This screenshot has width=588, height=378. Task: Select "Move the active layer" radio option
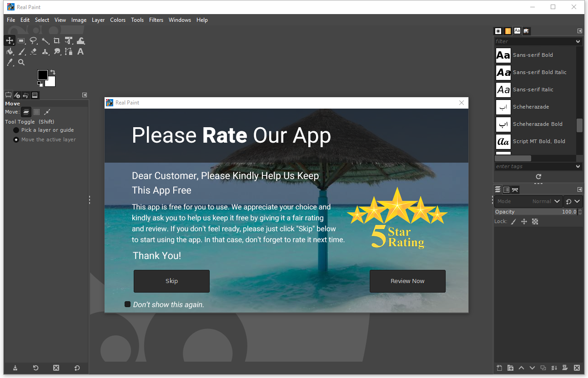(16, 139)
